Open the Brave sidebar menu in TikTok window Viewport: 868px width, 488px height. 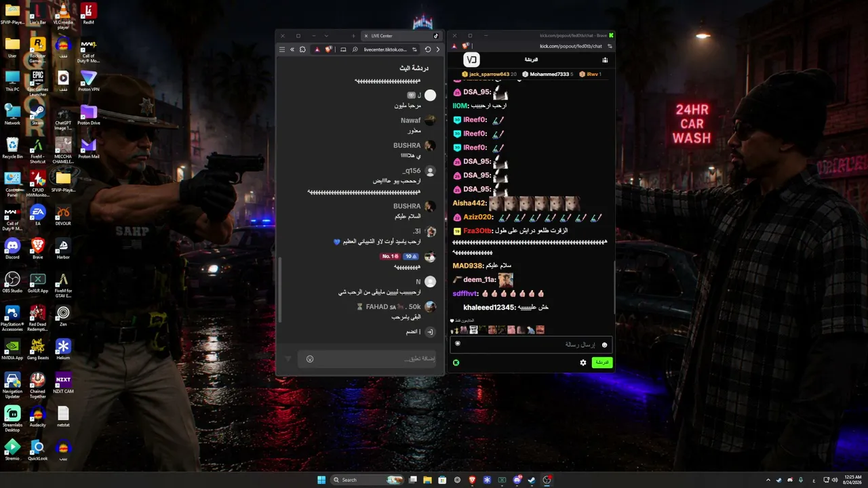(282, 49)
